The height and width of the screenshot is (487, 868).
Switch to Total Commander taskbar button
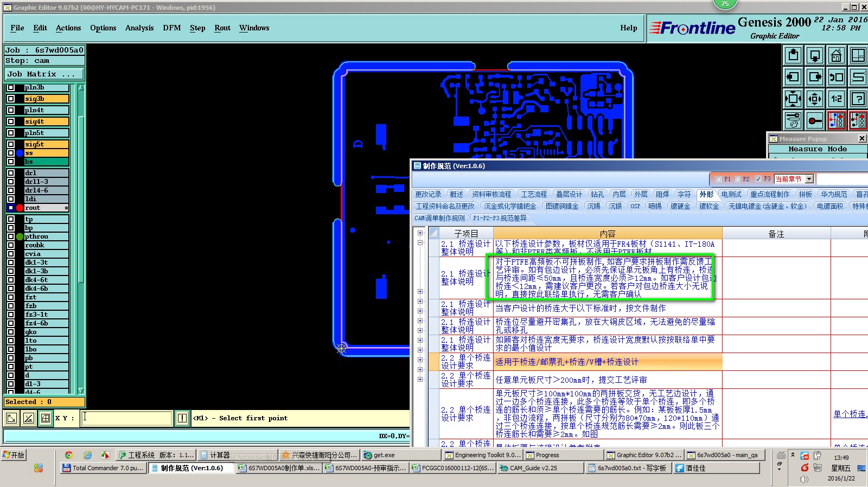coord(103,468)
